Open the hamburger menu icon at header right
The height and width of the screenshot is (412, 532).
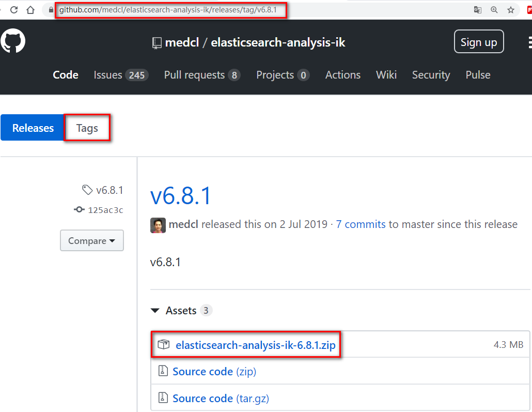tap(530, 42)
